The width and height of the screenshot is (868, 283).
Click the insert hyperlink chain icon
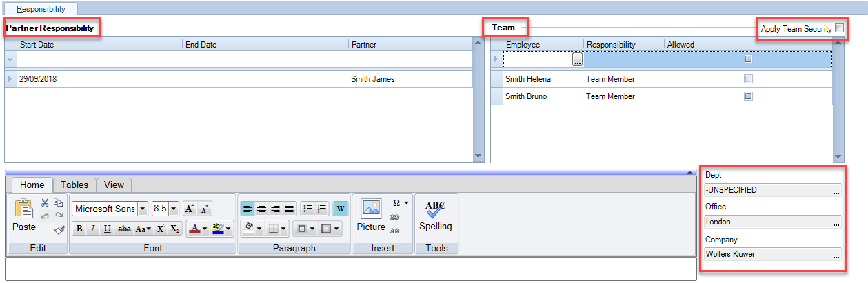coord(395,217)
